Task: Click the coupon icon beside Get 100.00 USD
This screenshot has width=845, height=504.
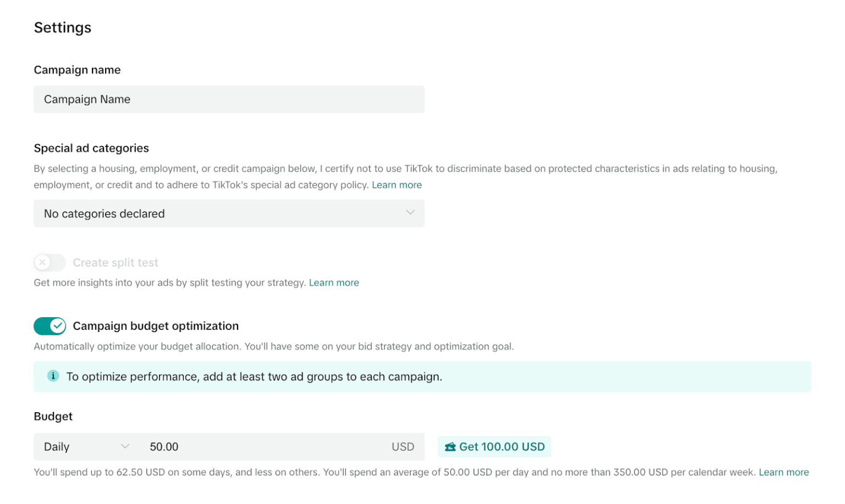Action: coord(450,447)
